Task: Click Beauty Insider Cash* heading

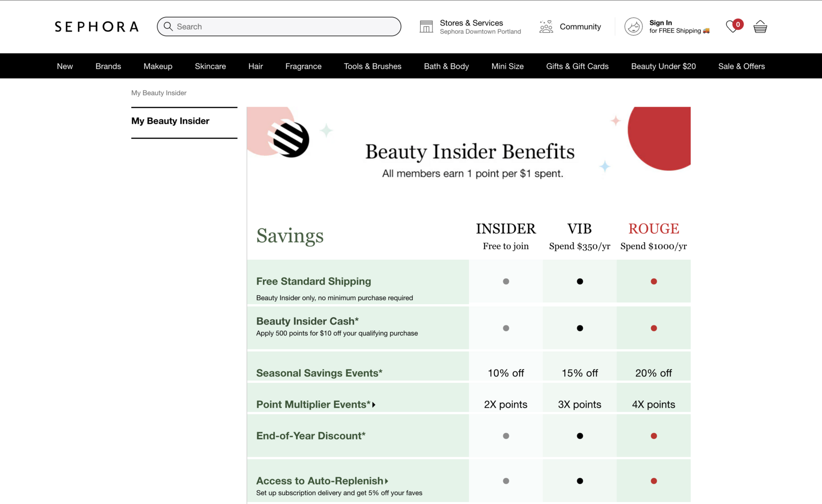Action: 307,321
